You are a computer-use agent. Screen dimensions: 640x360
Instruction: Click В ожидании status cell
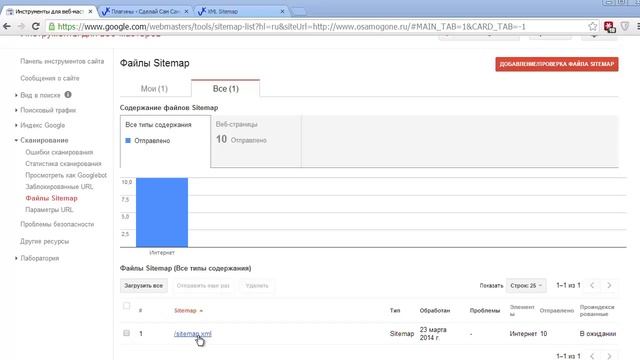tap(598, 333)
